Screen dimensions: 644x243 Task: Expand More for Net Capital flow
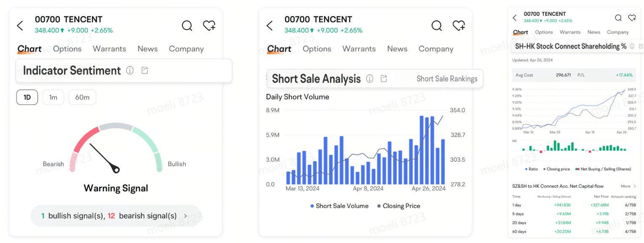628,186
